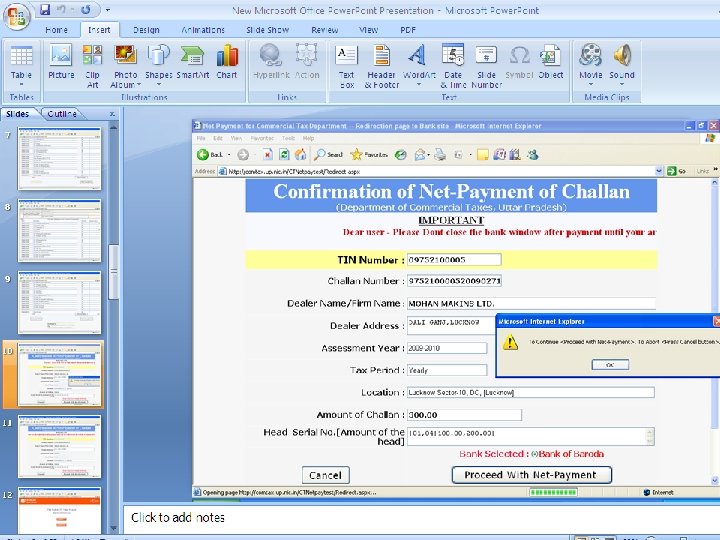
Task: Insert Slide Number
Action: click(x=487, y=66)
